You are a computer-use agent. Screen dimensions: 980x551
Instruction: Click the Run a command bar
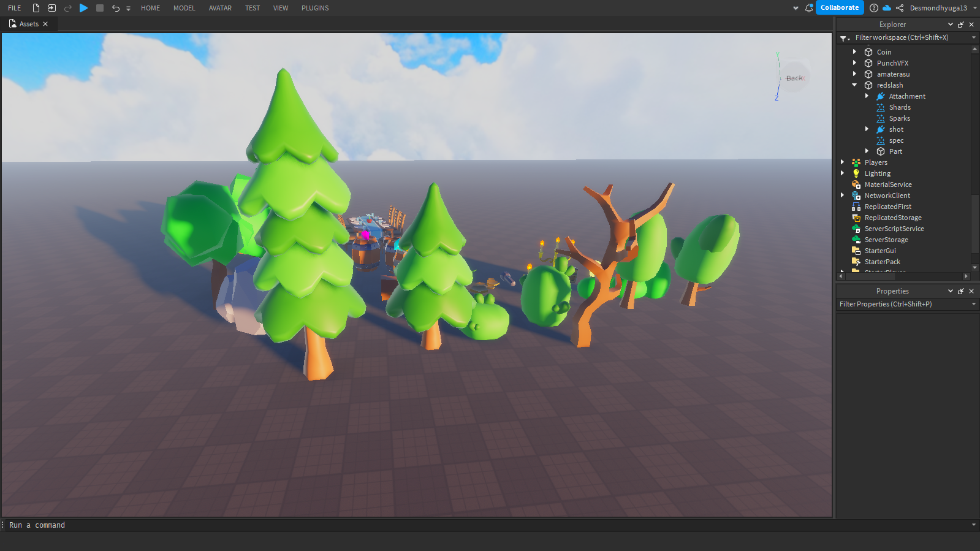tap(487, 525)
